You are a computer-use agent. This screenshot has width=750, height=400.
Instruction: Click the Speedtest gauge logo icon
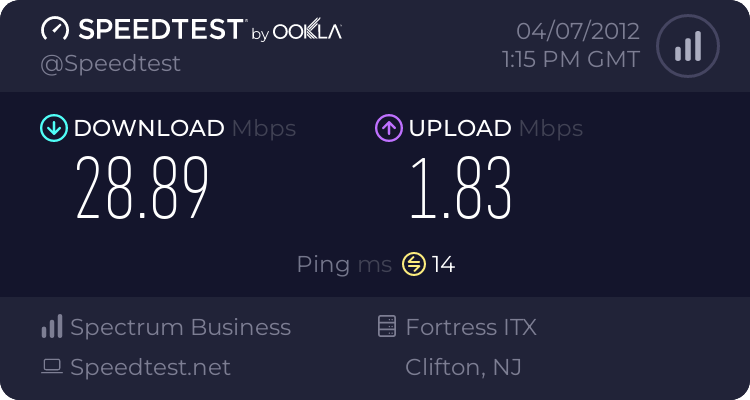point(55,29)
